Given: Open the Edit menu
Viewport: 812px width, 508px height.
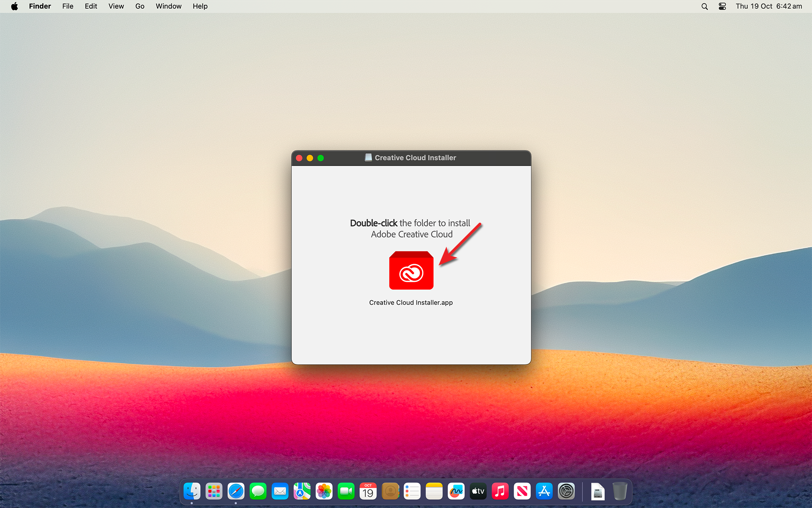Looking at the screenshot, I should 91,6.
